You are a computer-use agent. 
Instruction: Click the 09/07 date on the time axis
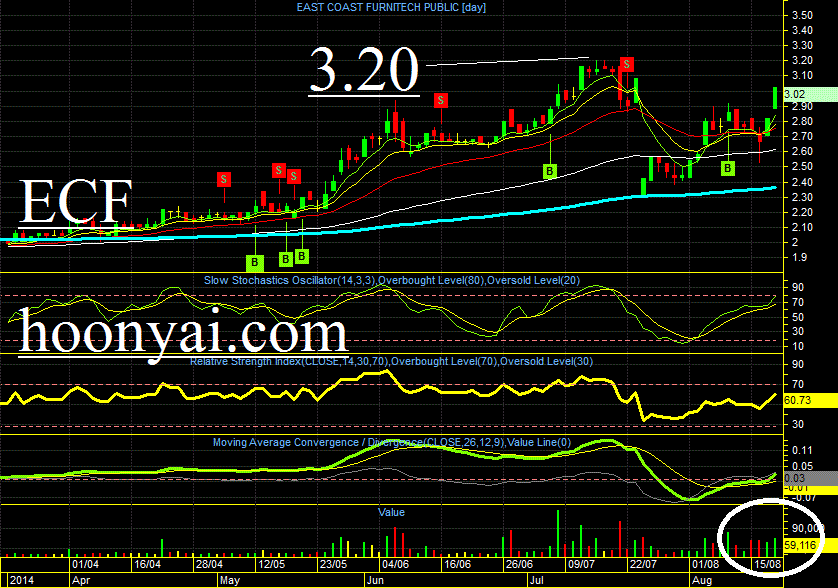click(x=581, y=564)
